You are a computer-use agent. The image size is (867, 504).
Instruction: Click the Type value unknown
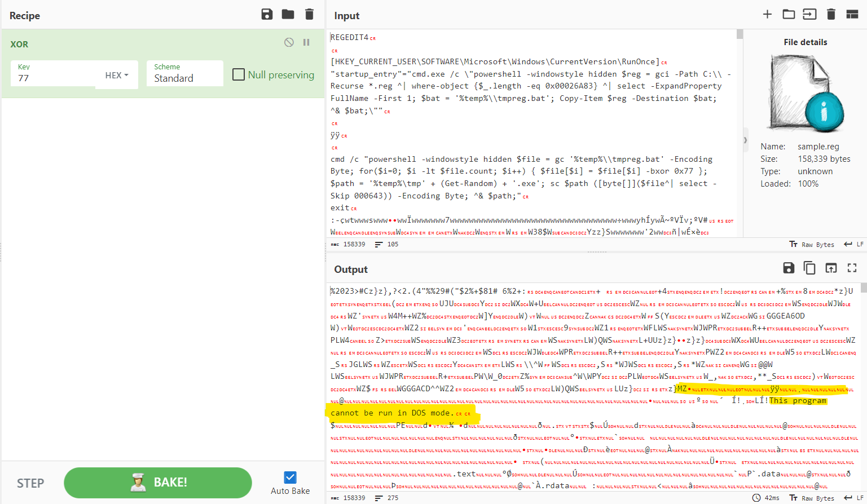pos(815,171)
